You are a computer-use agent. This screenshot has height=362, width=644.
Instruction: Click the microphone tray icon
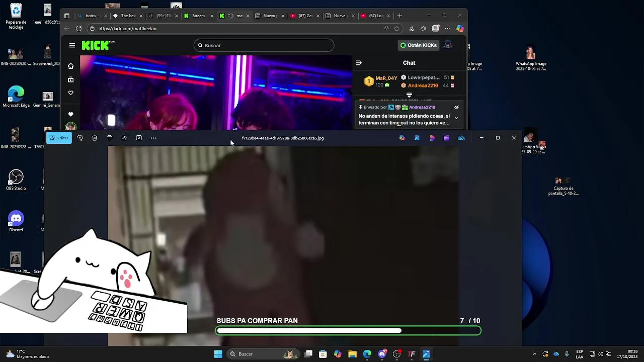click(567, 354)
